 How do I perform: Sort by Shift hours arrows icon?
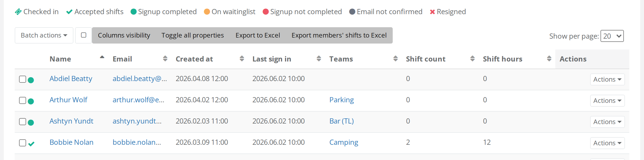(549, 59)
